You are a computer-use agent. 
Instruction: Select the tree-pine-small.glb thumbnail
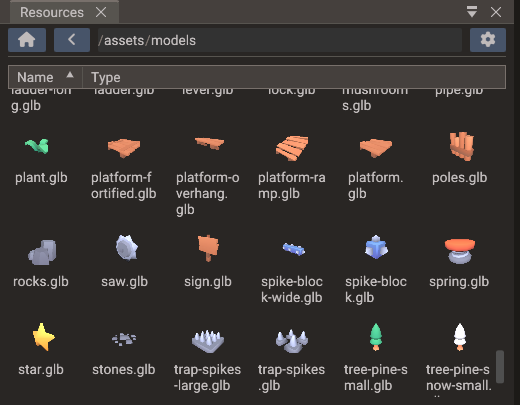coord(376,337)
